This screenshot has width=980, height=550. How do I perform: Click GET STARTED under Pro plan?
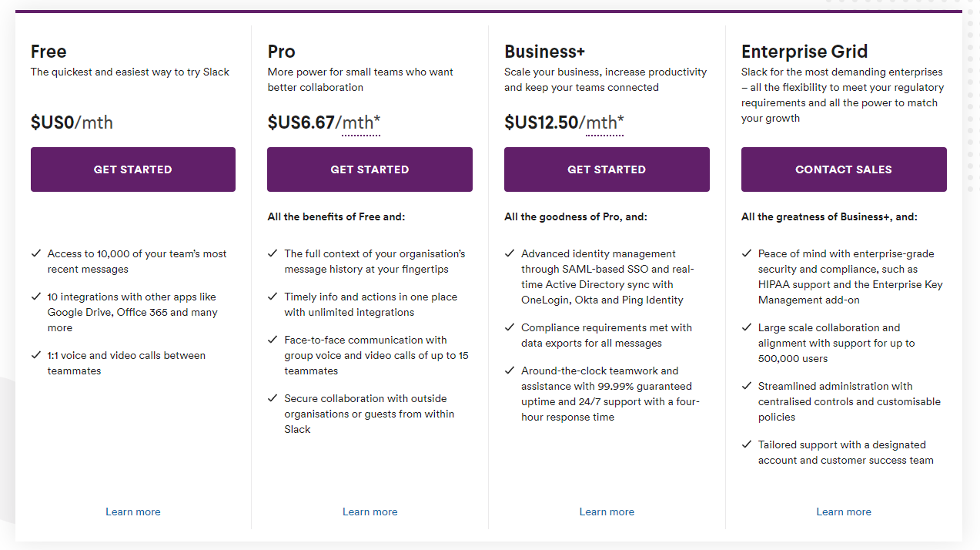point(370,169)
